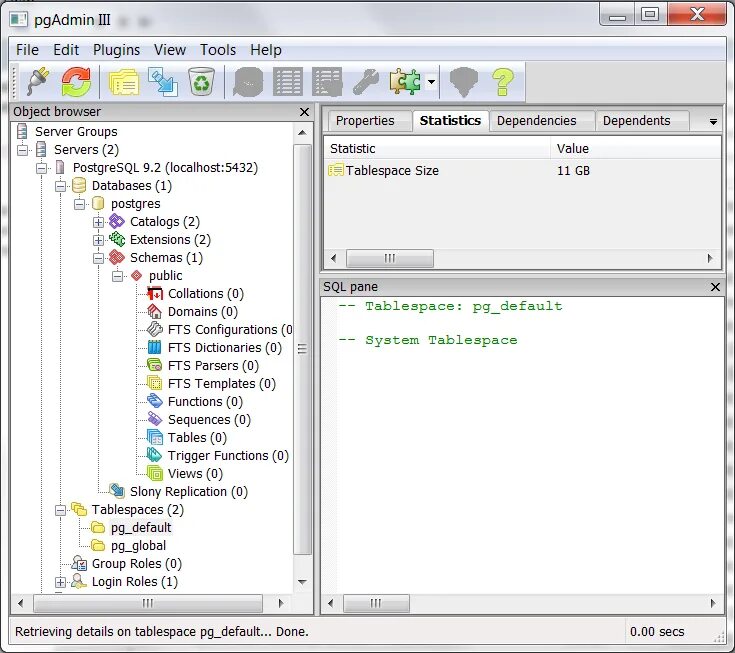735x653 pixels.
Task: Click the Tablespace Size statistic row
Action: pos(522,171)
